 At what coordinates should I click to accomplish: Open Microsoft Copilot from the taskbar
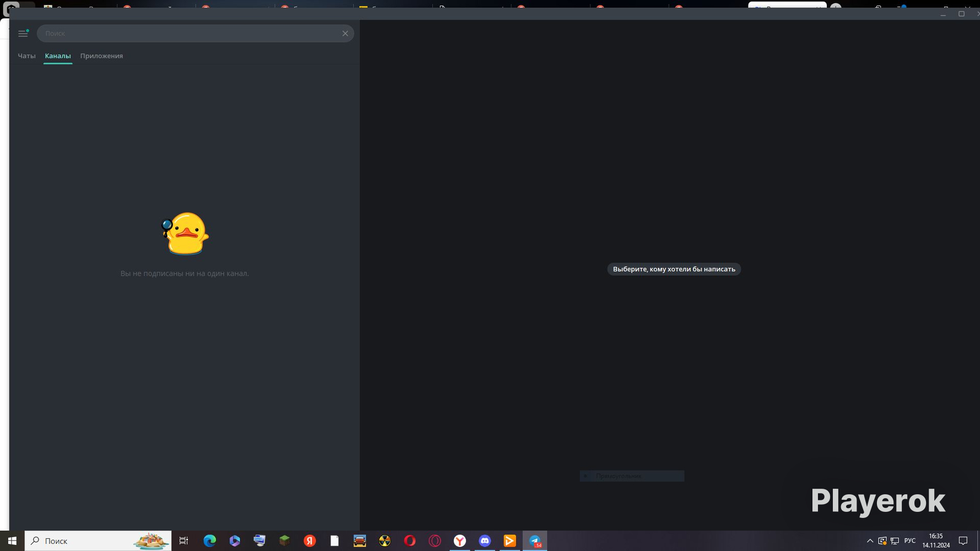(235, 541)
